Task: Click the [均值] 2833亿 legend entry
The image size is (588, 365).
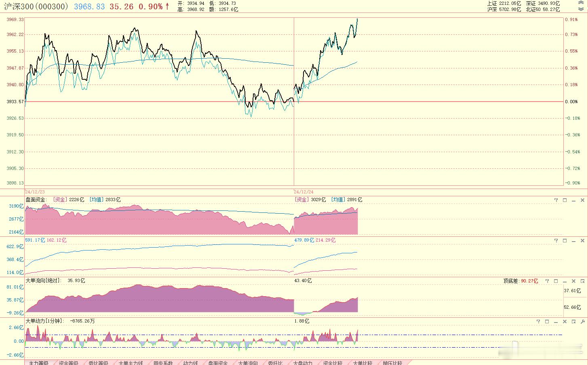Action: tap(105, 199)
